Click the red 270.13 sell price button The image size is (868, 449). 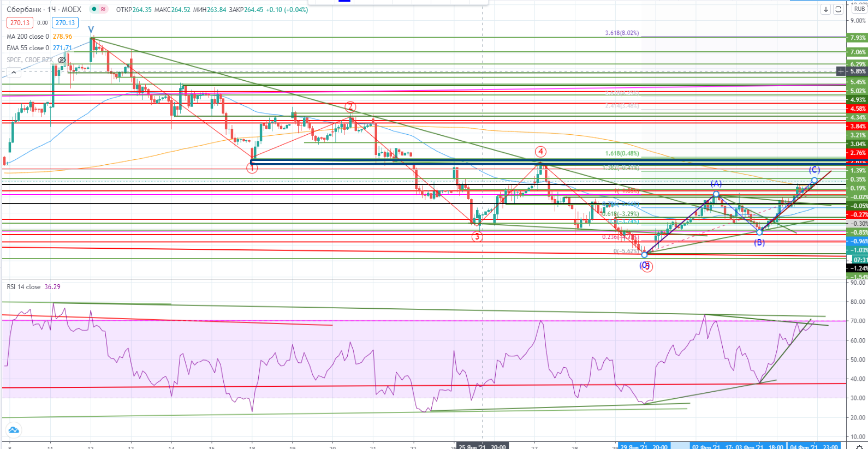coord(20,23)
